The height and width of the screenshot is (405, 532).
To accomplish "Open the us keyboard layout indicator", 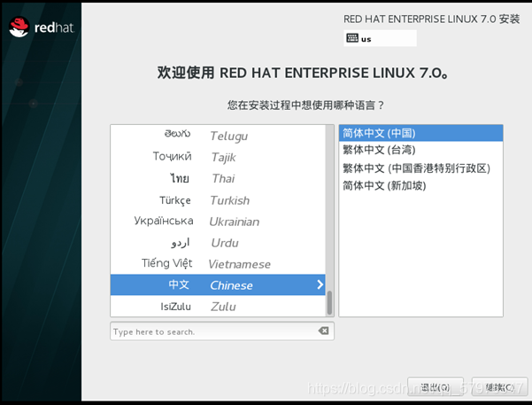I will [380, 38].
